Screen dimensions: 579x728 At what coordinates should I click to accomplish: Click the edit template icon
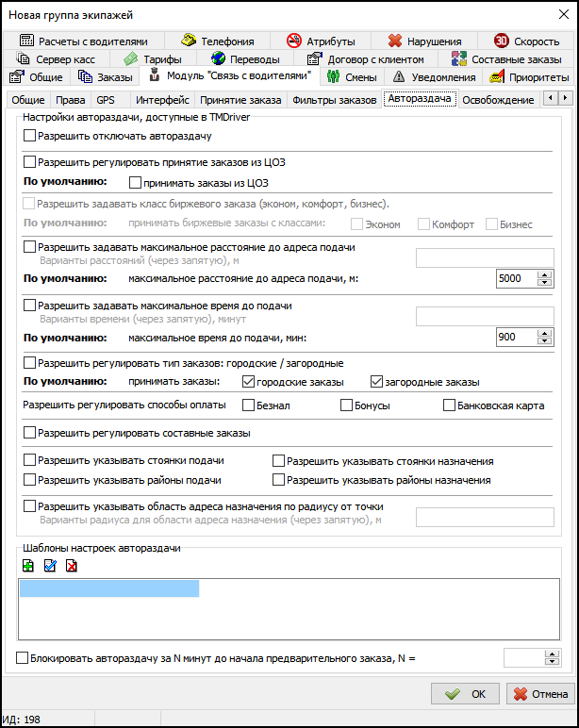(x=50, y=564)
